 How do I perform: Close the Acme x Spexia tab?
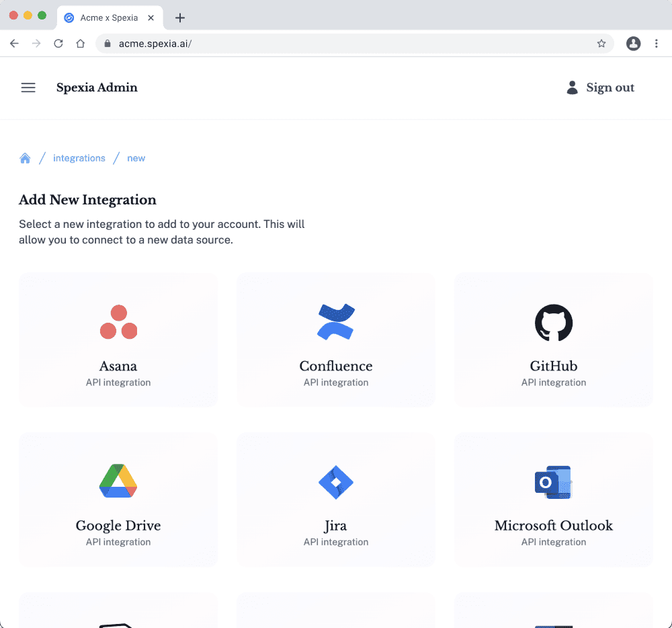(151, 17)
